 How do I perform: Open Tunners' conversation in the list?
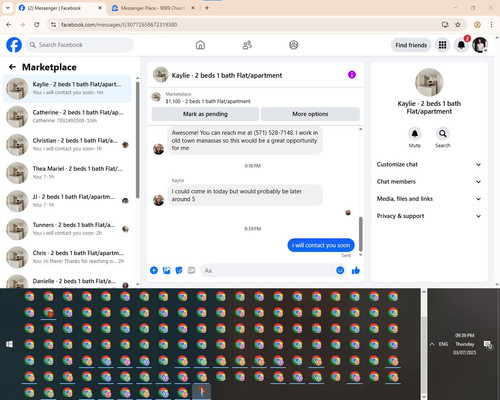click(67, 229)
